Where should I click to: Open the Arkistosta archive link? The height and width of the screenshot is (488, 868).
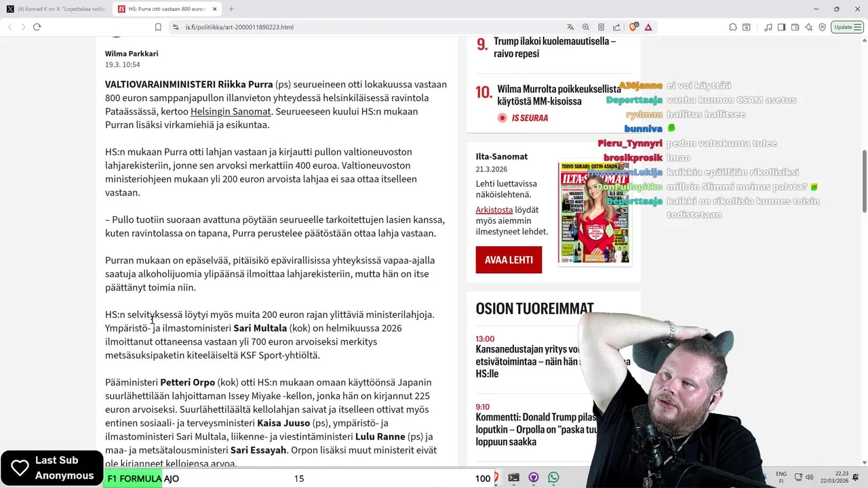coord(494,210)
